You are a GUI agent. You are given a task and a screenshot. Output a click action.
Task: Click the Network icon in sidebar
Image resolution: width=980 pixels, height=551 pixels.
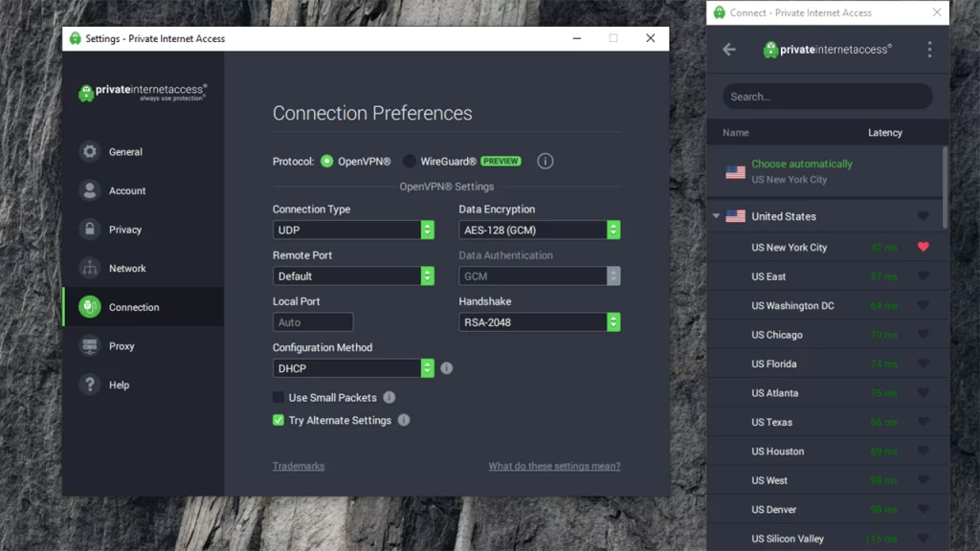tap(90, 268)
